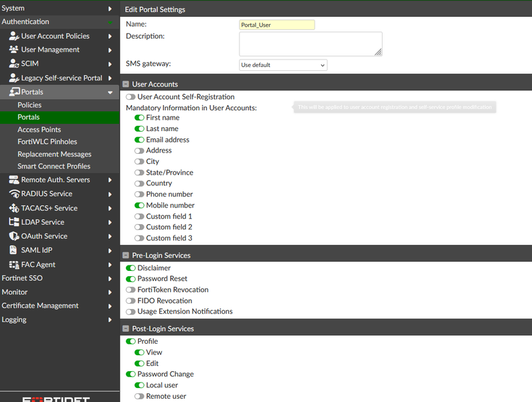Collapse User Accounts section with minus icon
The width and height of the screenshot is (532, 402).
[126, 84]
